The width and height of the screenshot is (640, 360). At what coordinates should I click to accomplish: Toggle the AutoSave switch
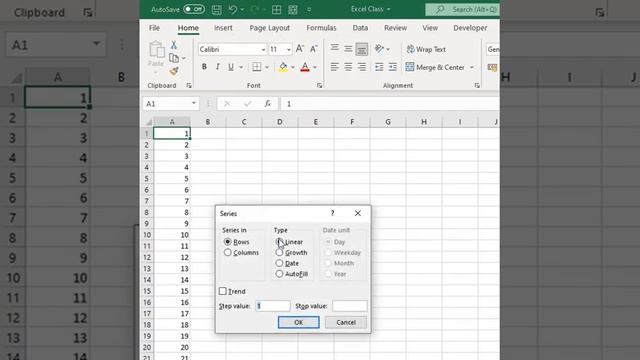(x=194, y=9)
